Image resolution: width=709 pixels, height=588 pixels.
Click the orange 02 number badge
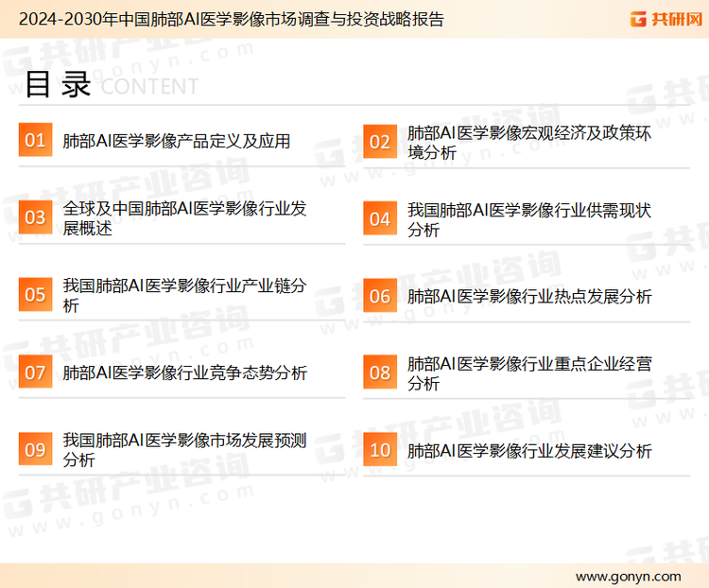[380, 142]
